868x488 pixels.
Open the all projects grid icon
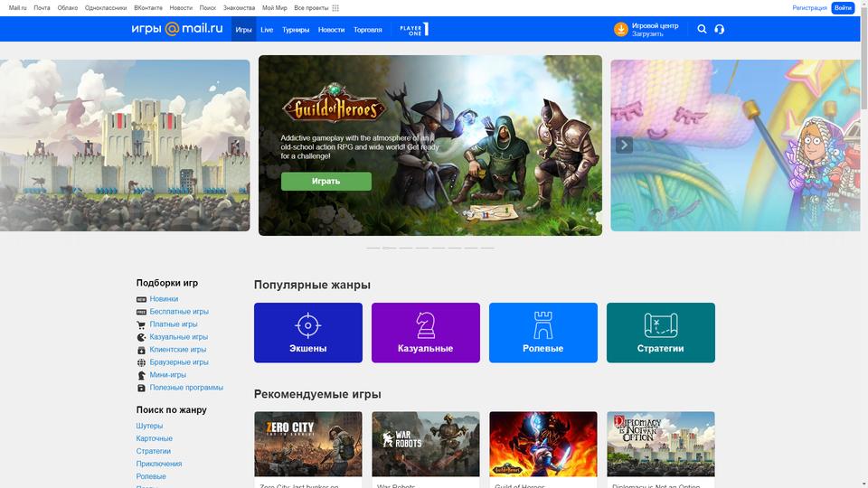[335, 8]
